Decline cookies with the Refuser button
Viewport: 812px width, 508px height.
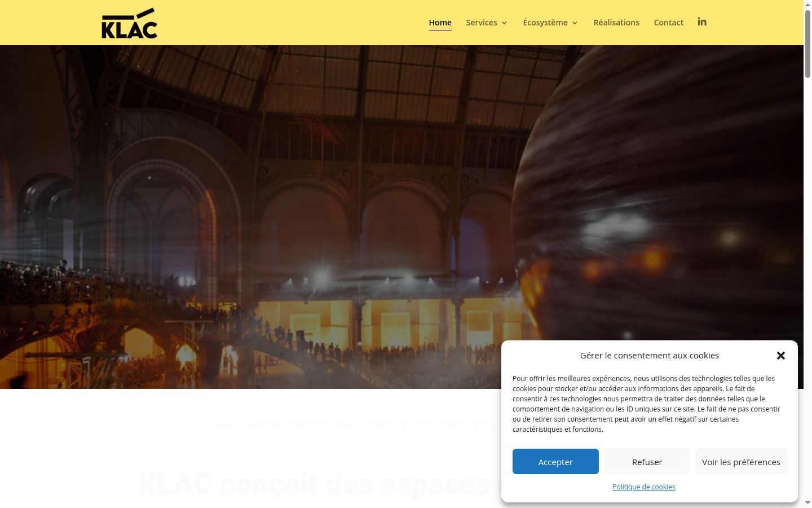pos(647,462)
